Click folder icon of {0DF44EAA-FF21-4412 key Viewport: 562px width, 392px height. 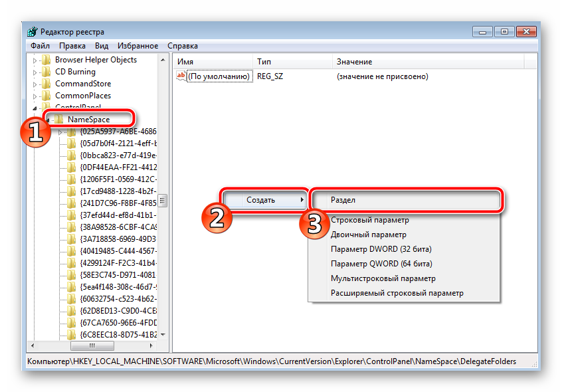71,167
